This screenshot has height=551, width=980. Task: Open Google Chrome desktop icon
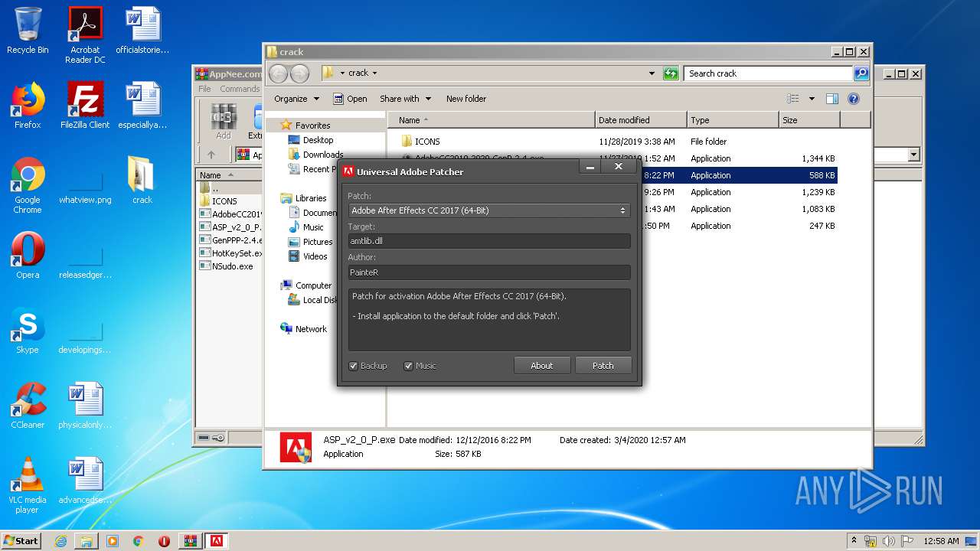[x=28, y=185]
